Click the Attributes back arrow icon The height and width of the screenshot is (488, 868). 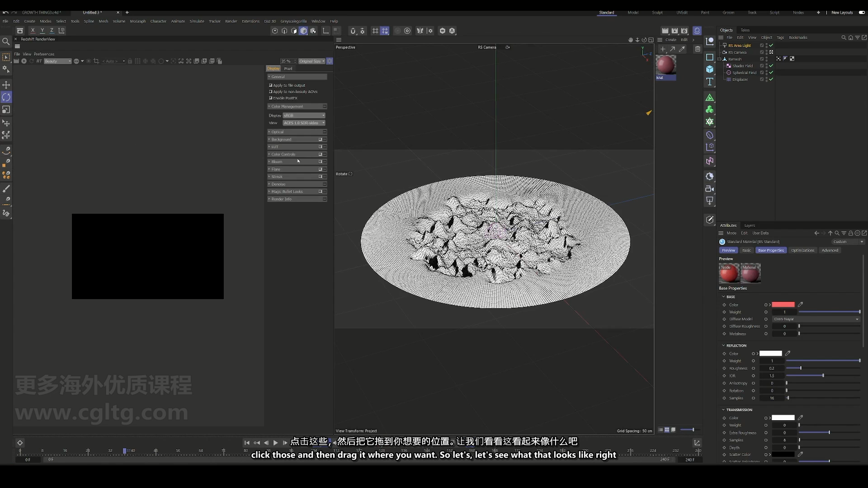[816, 233]
